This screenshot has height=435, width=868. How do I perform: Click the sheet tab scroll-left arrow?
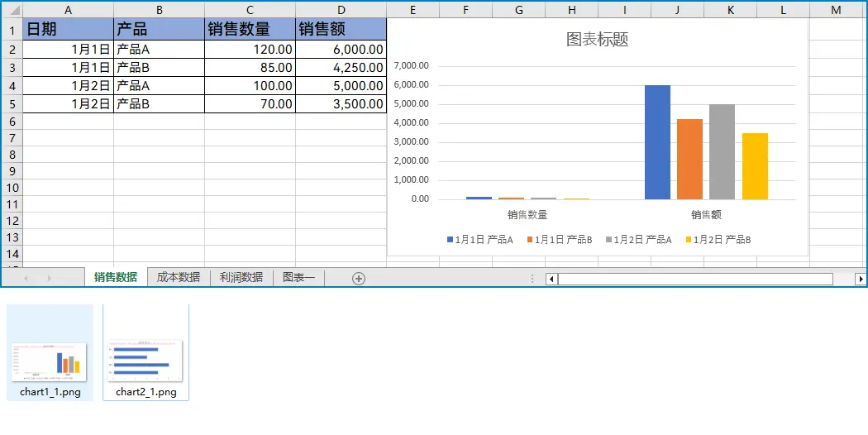click(x=26, y=278)
